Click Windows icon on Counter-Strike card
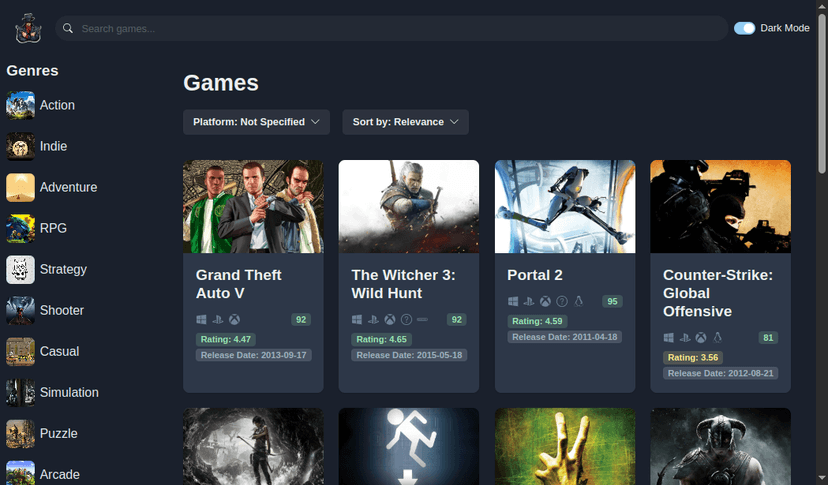Screen dimensions: 828x485 (x=669, y=338)
